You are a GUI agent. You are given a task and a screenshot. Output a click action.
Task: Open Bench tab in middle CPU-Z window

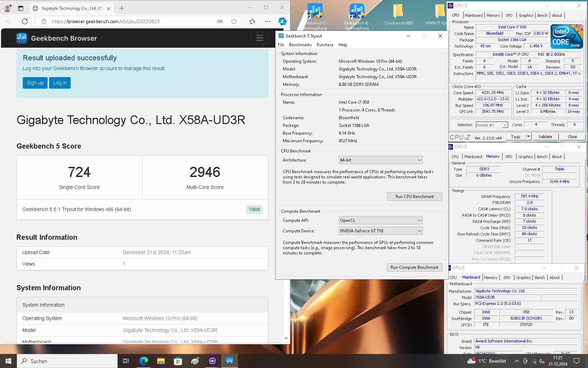(x=542, y=157)
